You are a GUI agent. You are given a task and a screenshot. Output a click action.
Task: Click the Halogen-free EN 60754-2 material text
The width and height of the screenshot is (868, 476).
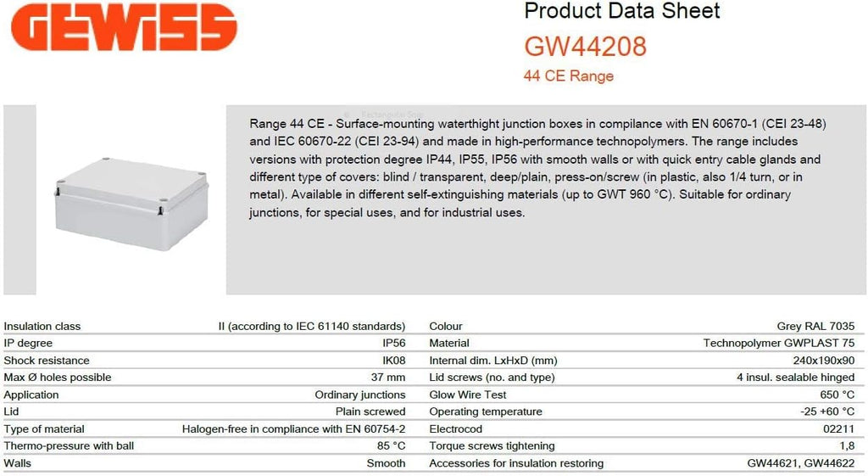pyautogui.click(x=293, y=429)
